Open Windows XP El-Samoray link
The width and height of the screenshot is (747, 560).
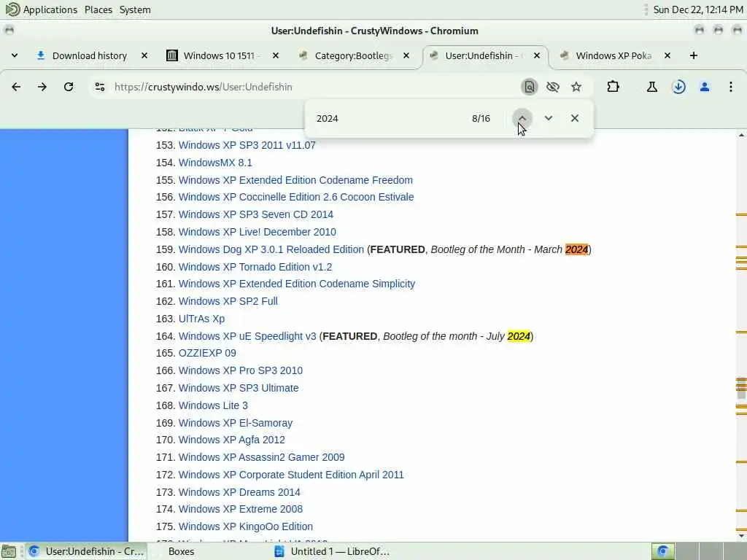pos(236,424)
